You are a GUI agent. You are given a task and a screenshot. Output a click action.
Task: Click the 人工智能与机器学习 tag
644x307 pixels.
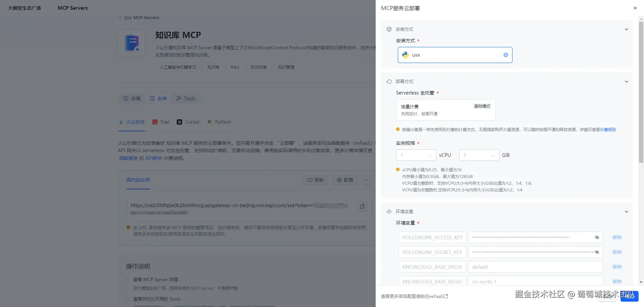pos(178,67)
